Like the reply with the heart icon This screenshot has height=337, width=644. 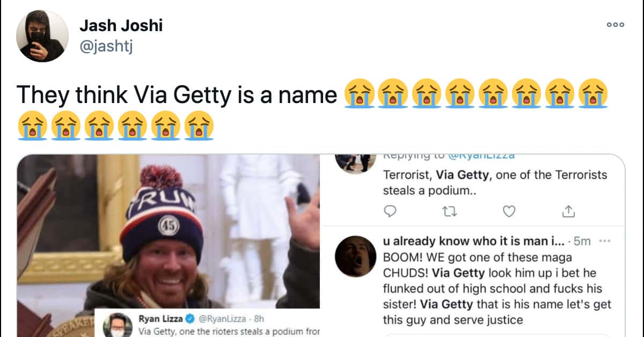(509, 211)
